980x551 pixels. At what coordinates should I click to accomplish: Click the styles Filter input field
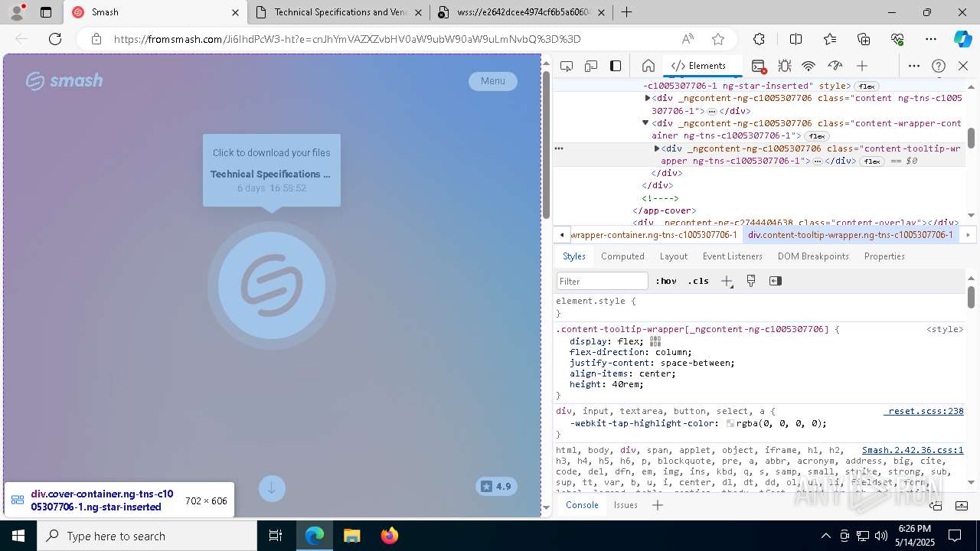click(602, 281)
